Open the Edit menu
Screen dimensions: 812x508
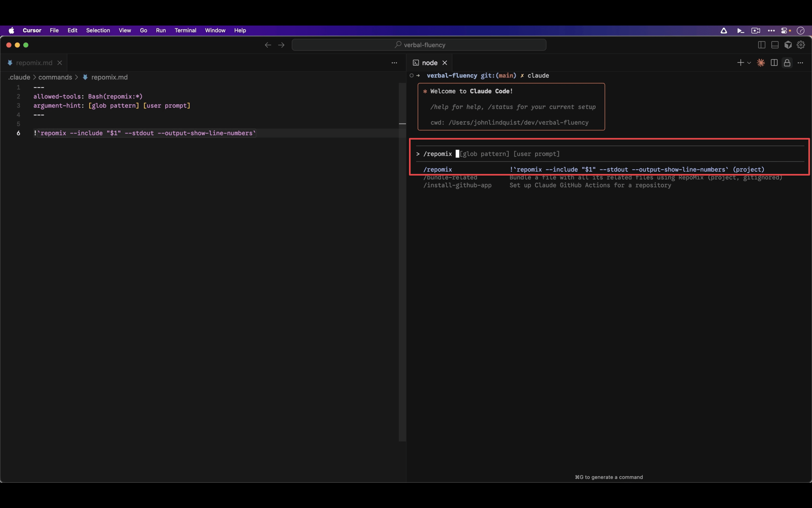tap(73, 31)
